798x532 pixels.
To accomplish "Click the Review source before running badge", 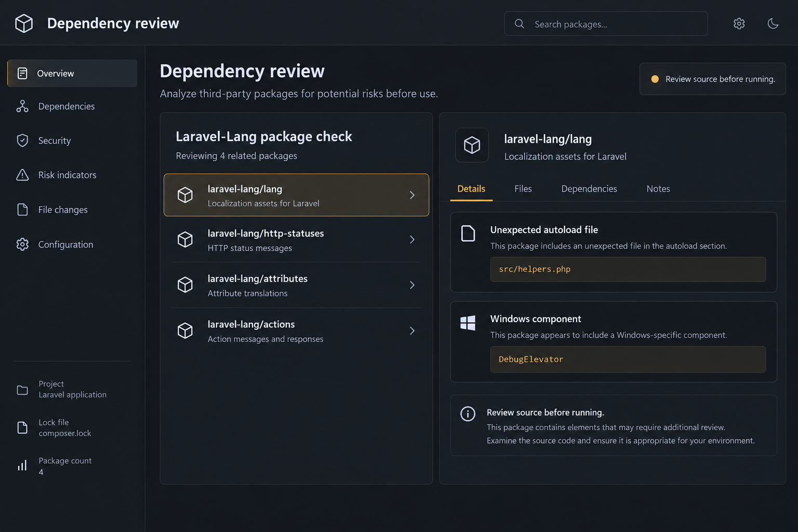I will coord(712,79).
